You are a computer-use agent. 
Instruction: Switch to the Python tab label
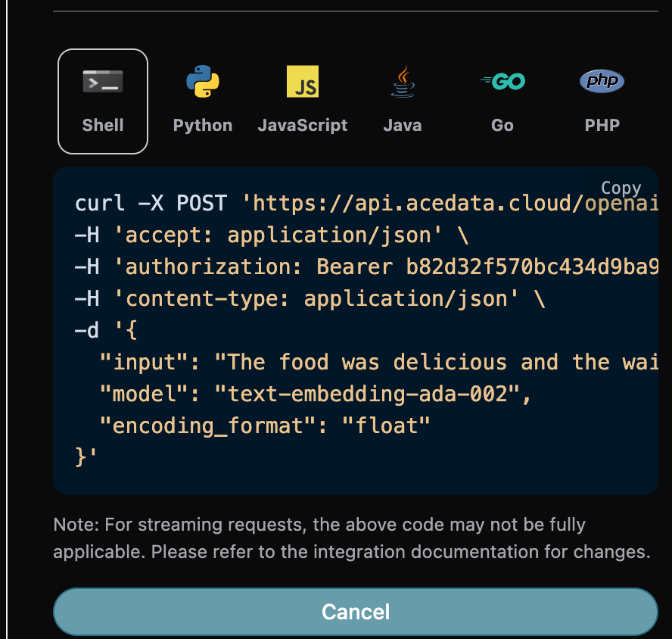coord(203,126)
